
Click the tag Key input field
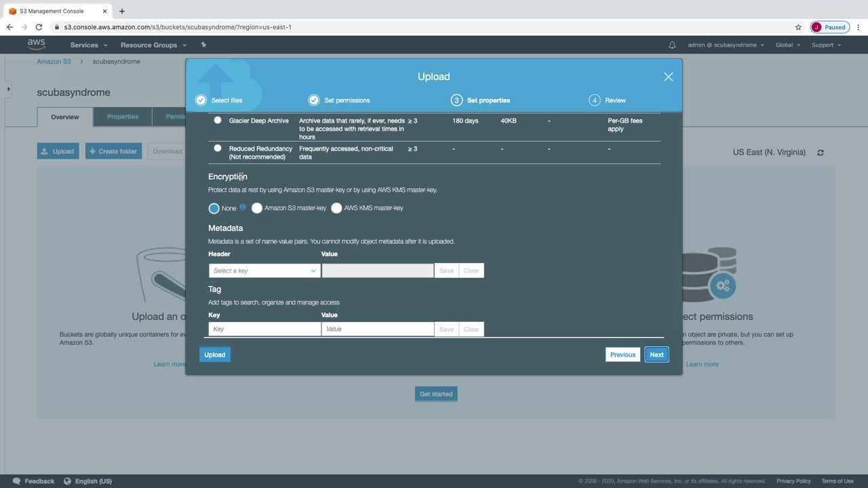(264, 329)
